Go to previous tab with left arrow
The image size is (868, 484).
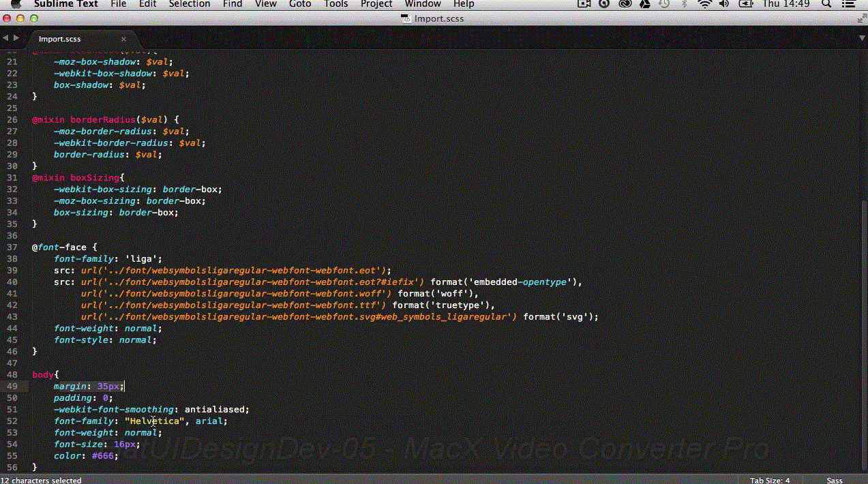tap(6, 38)
